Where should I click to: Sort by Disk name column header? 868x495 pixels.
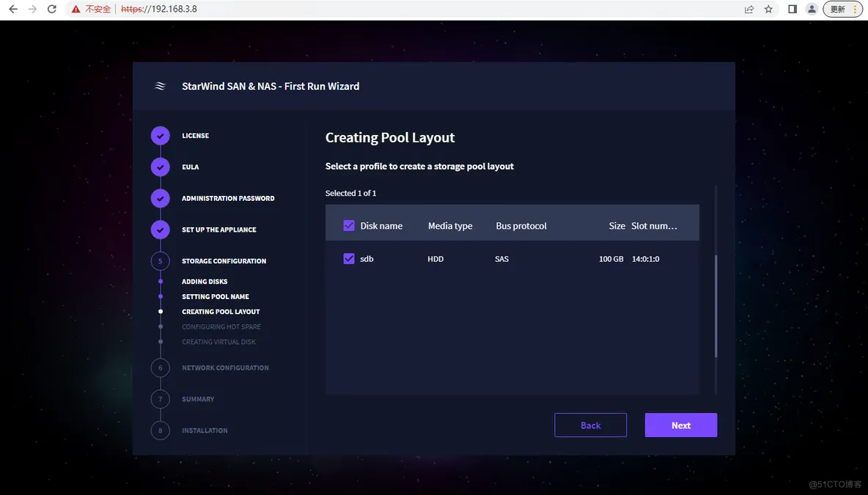click(381, 226)
